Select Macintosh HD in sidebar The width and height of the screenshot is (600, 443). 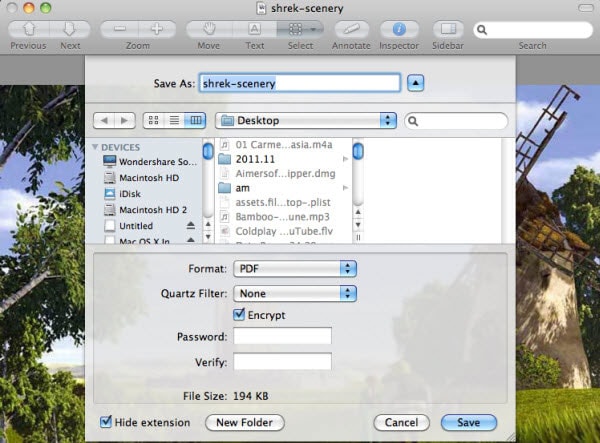(x=142, y=178)
